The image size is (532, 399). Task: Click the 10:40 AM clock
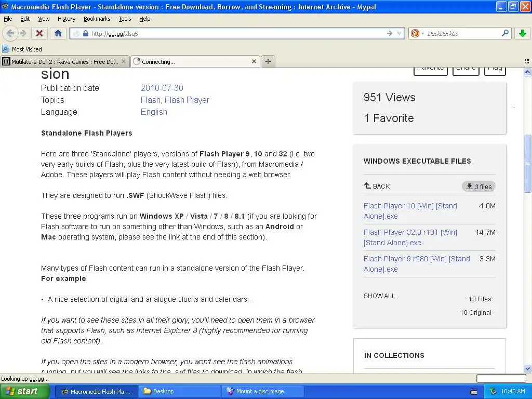pyautogui.click(x=513, y=391)
